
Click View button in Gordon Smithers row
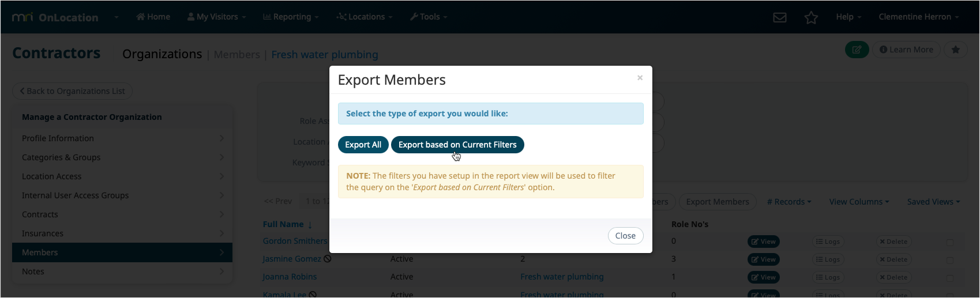tap(764, 242)
